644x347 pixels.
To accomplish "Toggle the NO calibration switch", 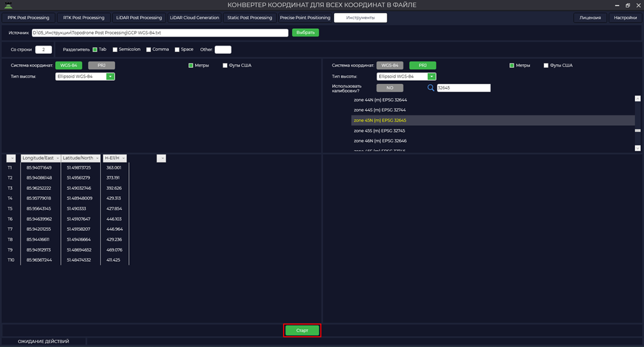I will pos(390,88).
